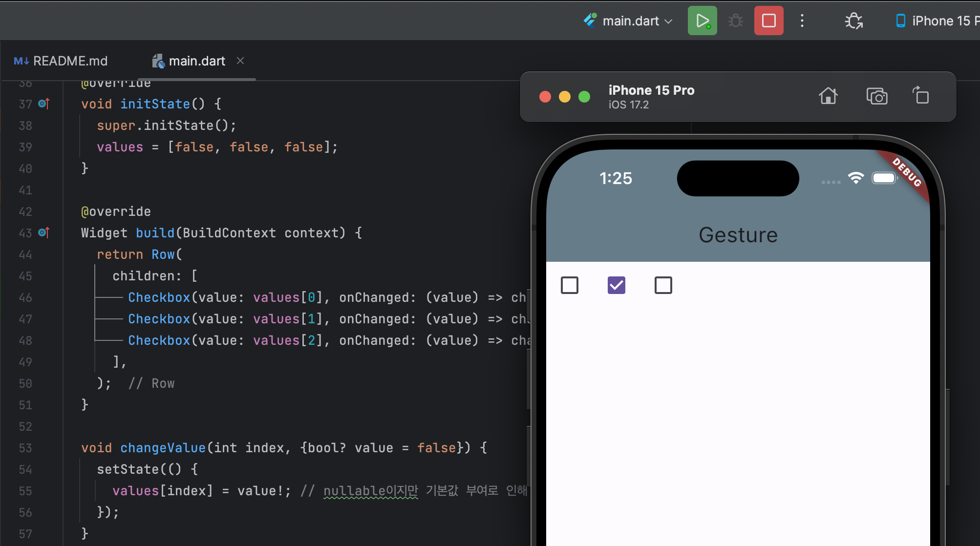Uncheck the checked middle checkbox
Screen dimensions: 980x546
[616, 285]
